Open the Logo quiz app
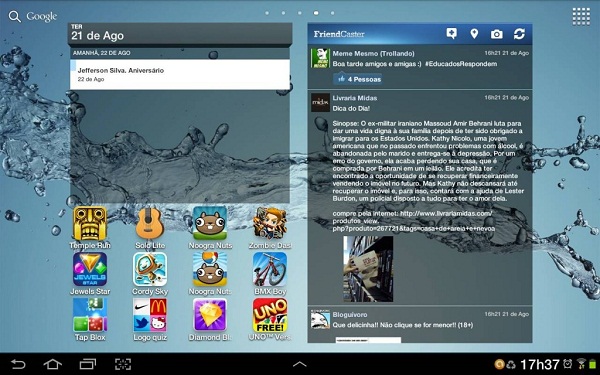Screen dimensions: 600x375 [150, 320]
